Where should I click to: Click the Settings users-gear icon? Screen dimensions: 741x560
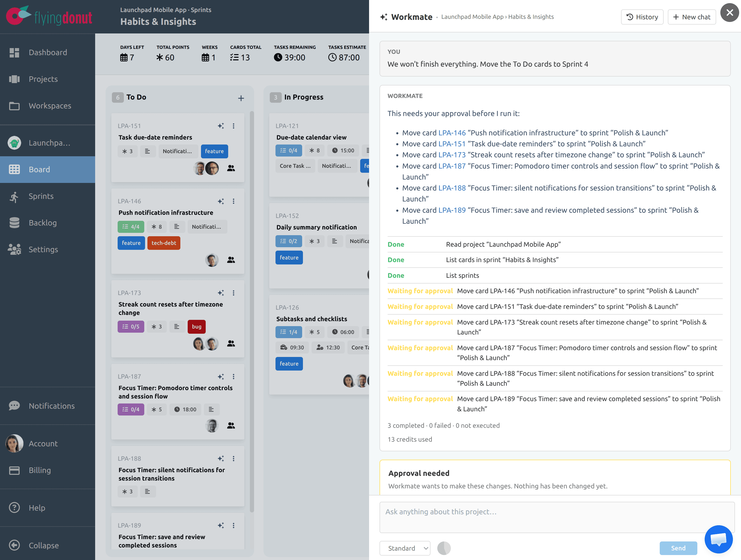(x=14, y=250)
